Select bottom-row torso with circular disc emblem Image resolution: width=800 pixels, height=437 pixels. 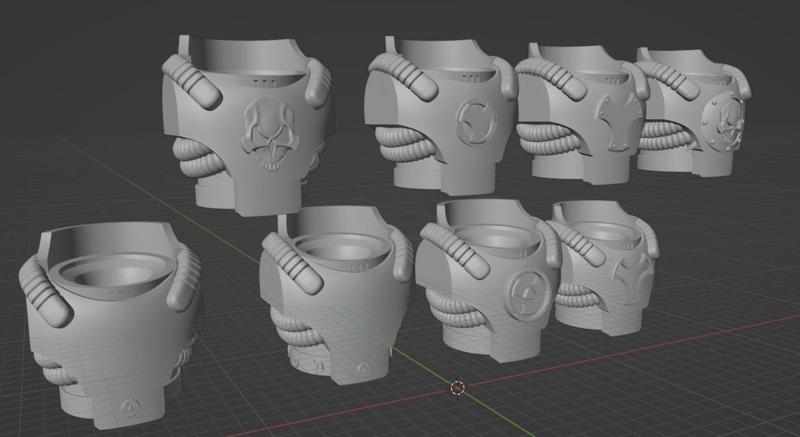490,280
